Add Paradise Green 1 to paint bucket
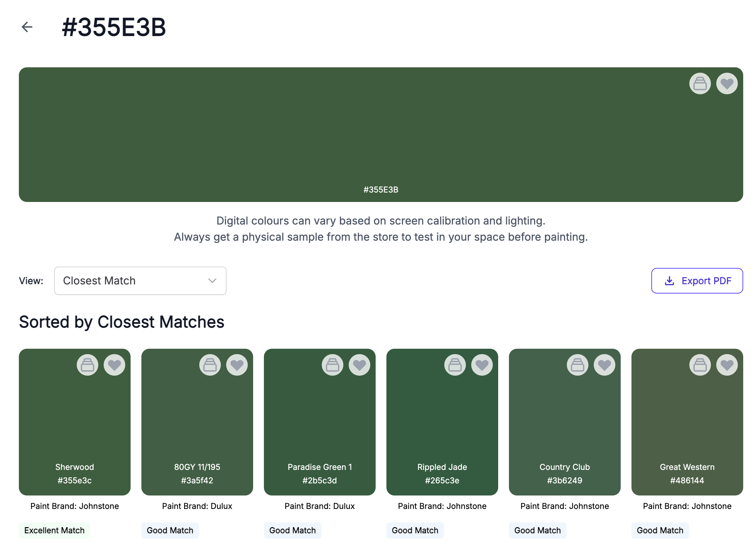The height and width of the screenshot is (548, 756). 333,365
